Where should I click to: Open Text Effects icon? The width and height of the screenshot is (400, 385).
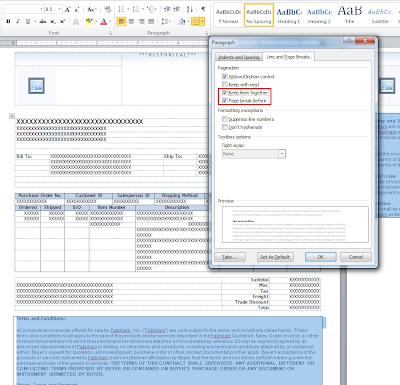click(76, 21)
